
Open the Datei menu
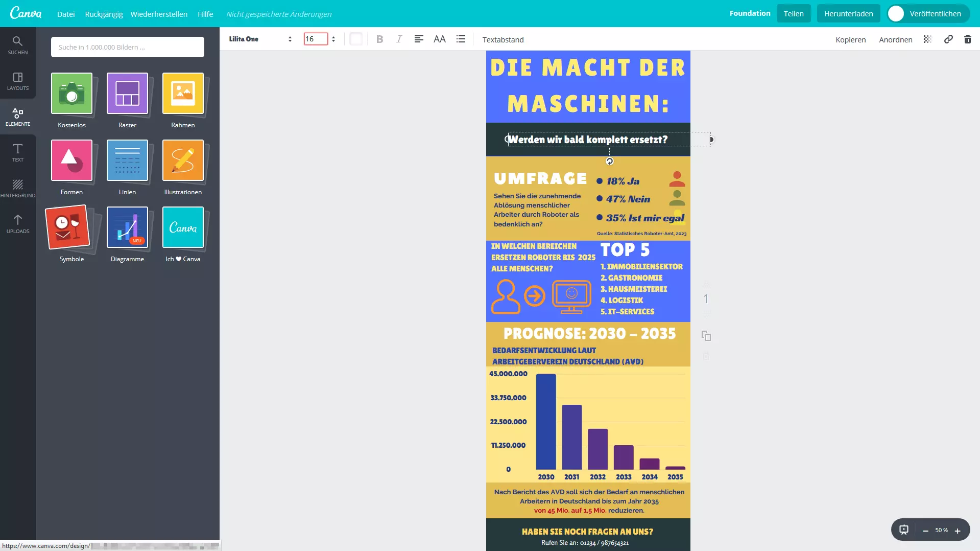click(66, 14)
